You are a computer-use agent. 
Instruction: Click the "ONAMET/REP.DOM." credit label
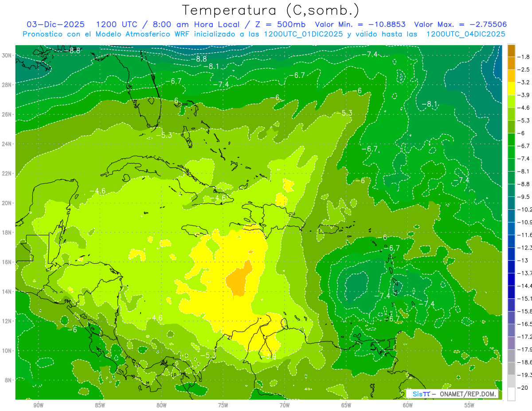(468, 394)
